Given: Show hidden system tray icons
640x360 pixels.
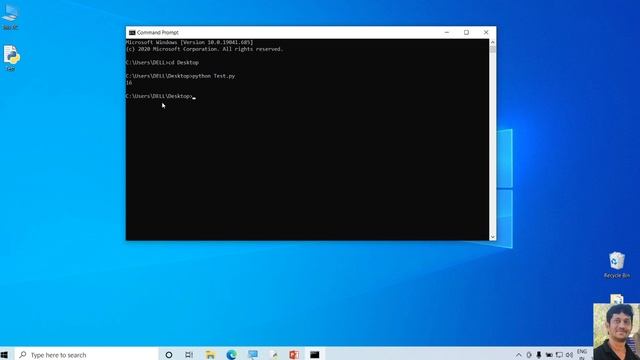Looking at the screenshot, I should pos(518,355).
